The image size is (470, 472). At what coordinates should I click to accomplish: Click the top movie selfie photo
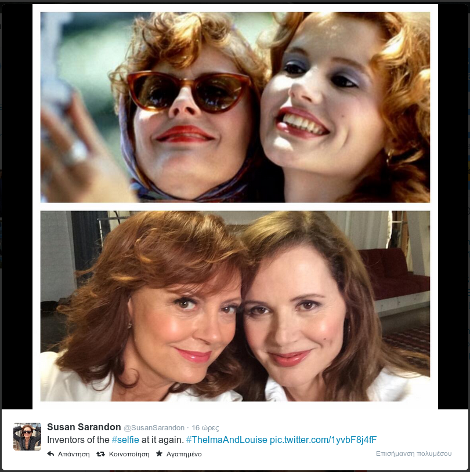[x=235, y=107]
